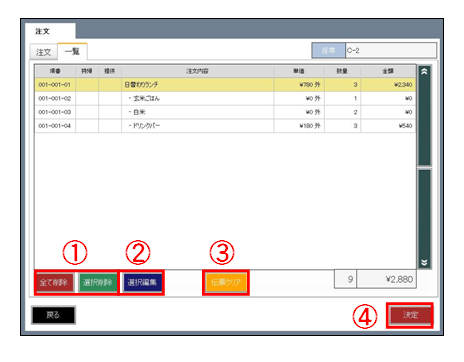Image resolution: width=464 pixels, height=362 pixels.
Task: Click the ¥540 amount cell
Action: click(x=388, y=126)
